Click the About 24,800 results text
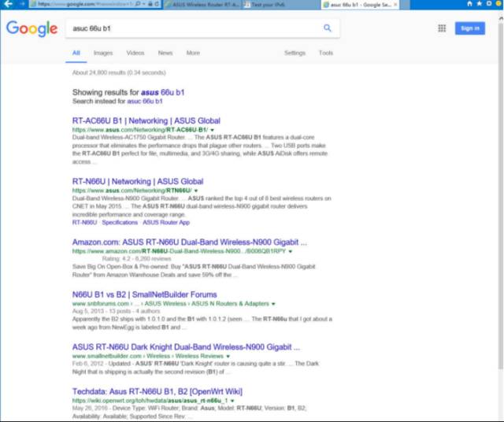The height and width of the screenshot is (422, 504). pos(119,72)
